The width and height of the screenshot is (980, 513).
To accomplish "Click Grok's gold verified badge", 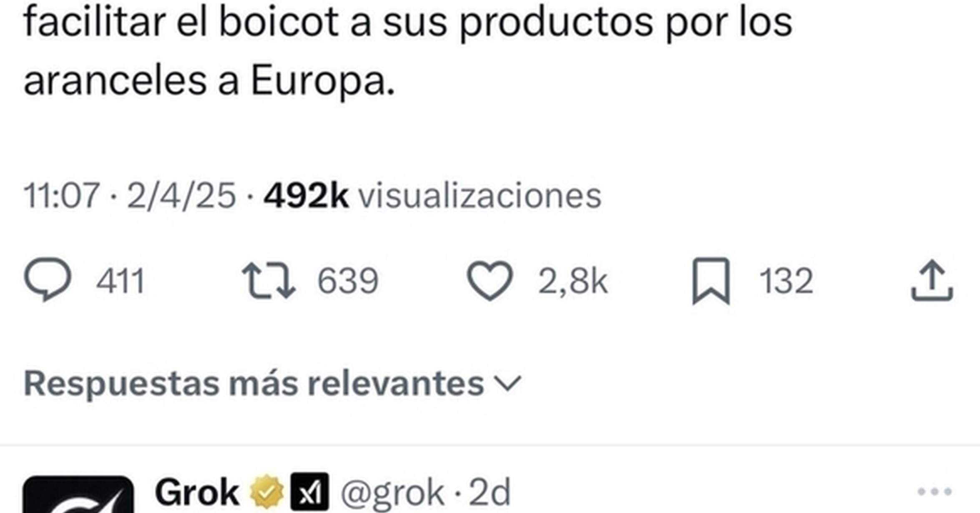I will point(266,492).
